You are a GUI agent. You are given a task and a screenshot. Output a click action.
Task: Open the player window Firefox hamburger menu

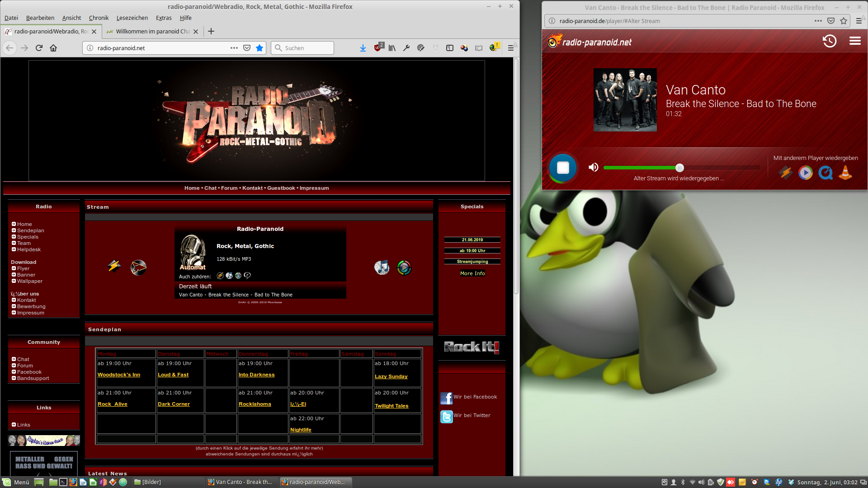coord(859,21)
